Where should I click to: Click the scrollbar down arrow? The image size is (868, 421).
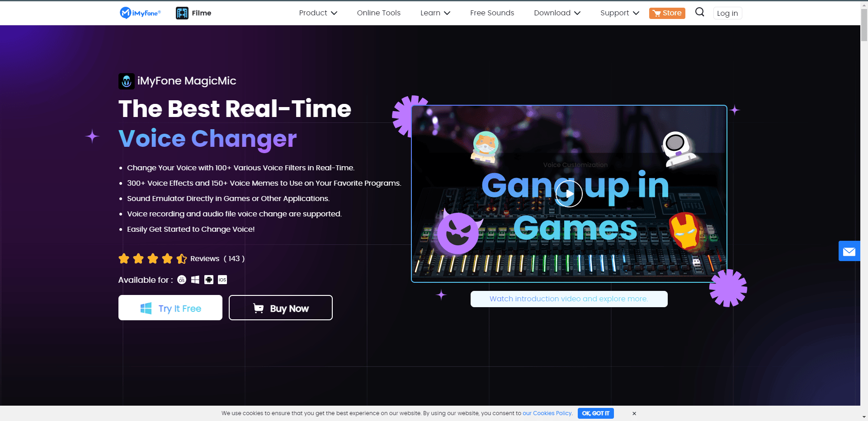(x=864, y=417)
